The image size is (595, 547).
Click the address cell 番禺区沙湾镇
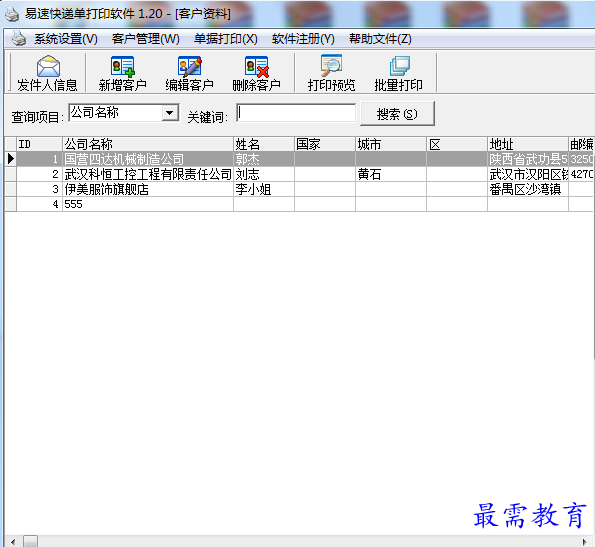pyautogui.click(x=528, y=189)
